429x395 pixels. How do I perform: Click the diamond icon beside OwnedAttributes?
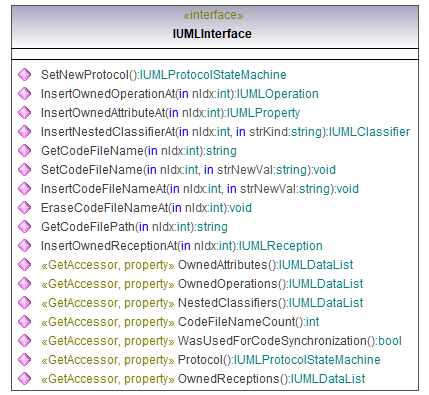point(24,265)
